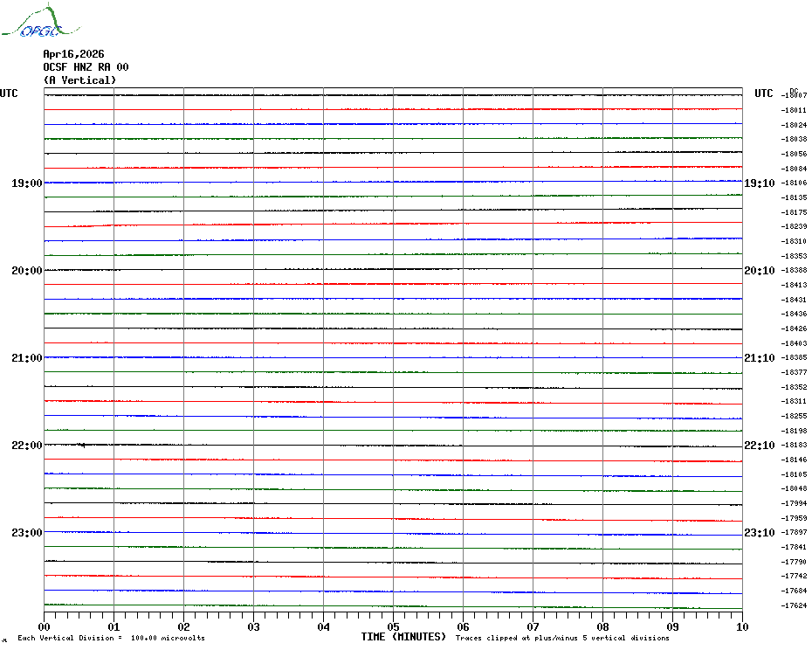This screenshot has width=812, height=650.
Task: Click the 'Each Vertical Division' scale note
Action: tap(111, 638)
